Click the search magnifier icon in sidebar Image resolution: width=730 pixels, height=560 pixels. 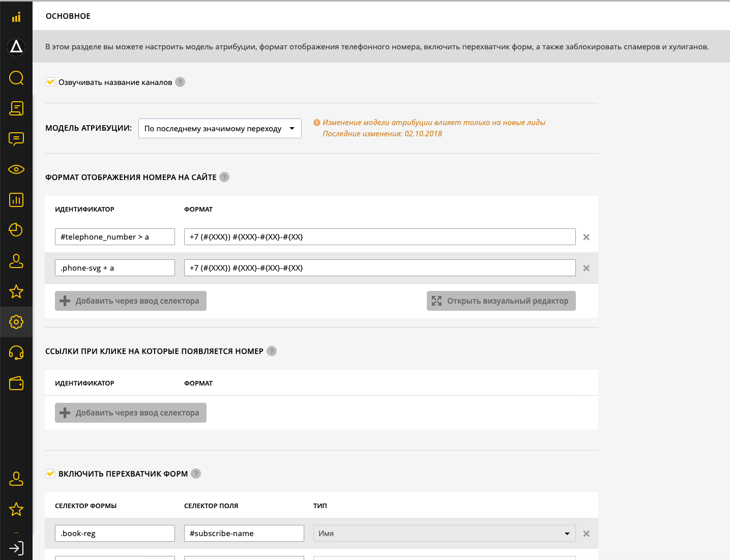click(16, 78)
